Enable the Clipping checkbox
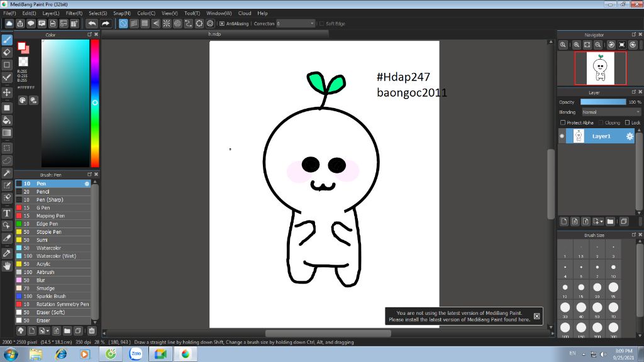This screenshot has height=362, width=644. (x=601, y=123)
